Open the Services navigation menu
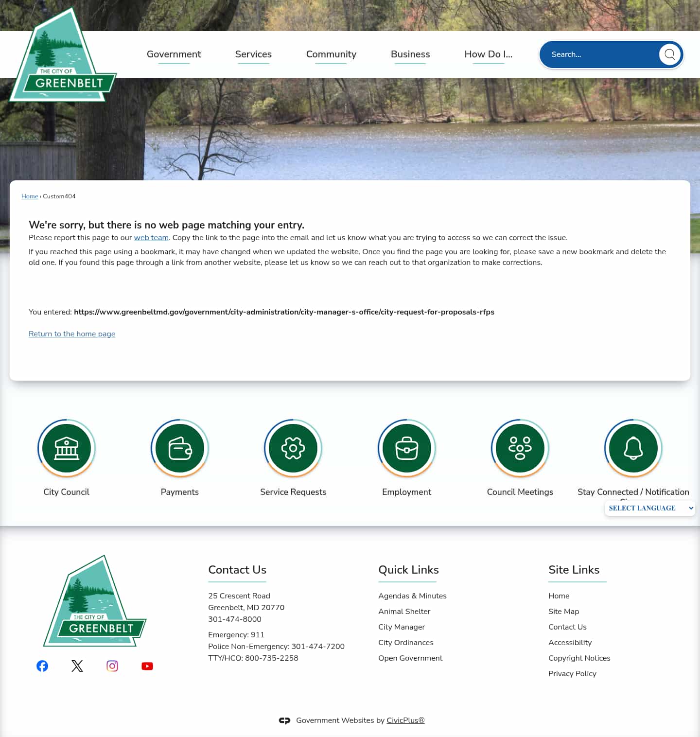The width and height of the screenshot is (700, 737). coord(253,54)
